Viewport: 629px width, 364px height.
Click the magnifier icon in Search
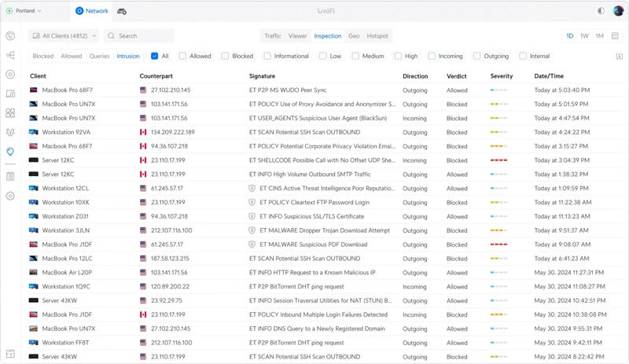tap(111, 35)
